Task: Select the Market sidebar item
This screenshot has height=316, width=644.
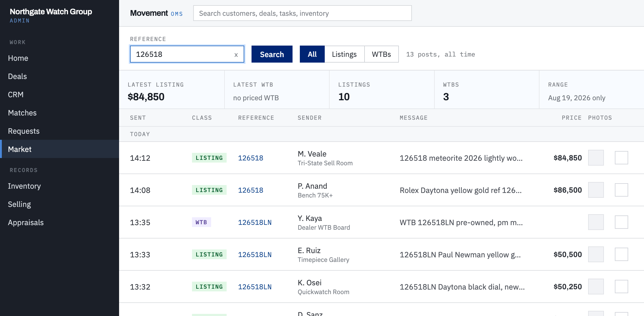Action: click(60, 149)
